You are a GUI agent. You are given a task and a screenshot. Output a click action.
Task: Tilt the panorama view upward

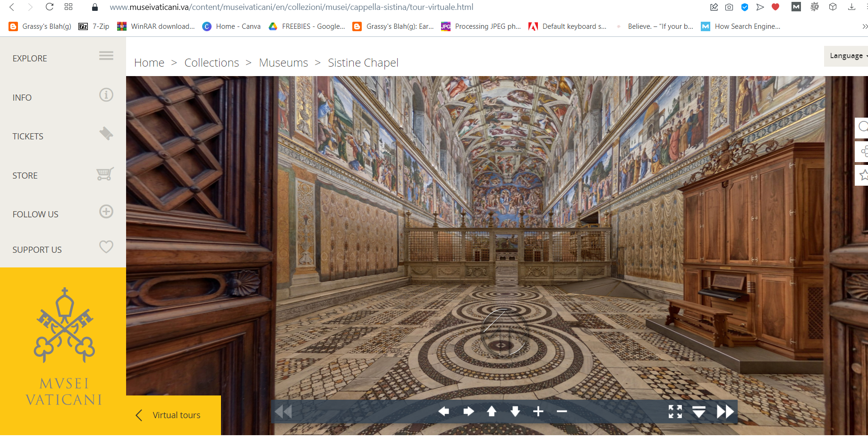tap(492, 412)
